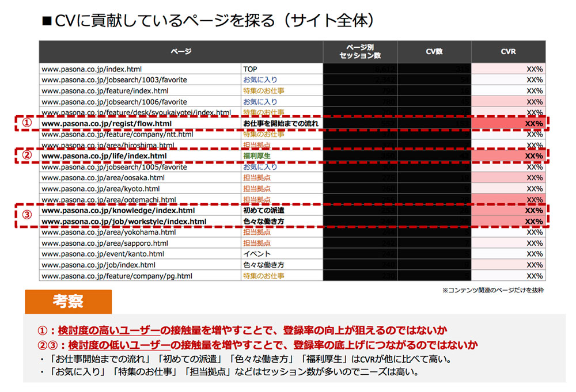Click the 福利厚生 category label
The width and height of the screenshot is (576, 392).
tap(257, 156)
